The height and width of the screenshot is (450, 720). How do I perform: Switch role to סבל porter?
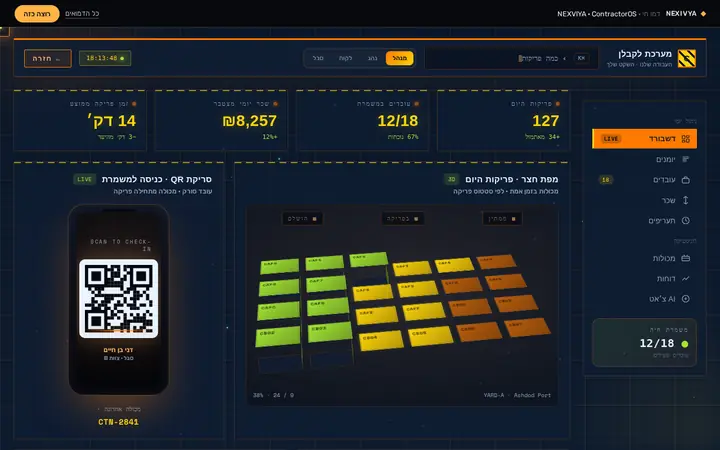tap(318, 58)
